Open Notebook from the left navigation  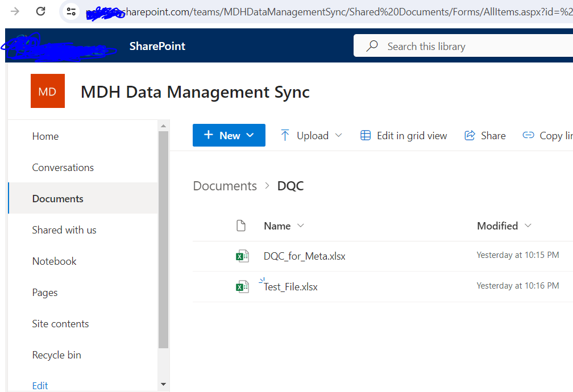coord(55,261)
